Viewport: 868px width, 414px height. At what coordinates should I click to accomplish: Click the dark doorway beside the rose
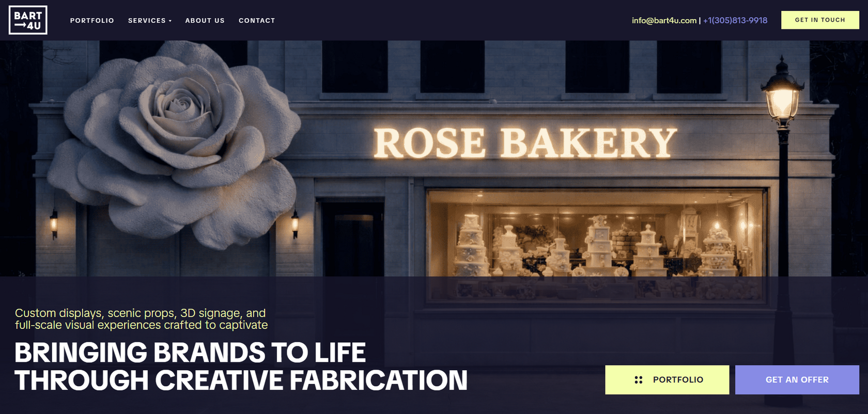[x=352, y=238]
